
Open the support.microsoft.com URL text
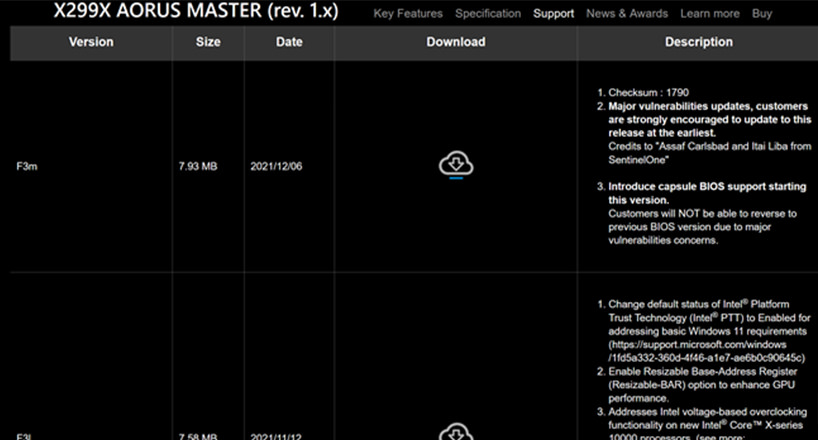(706, 351)
